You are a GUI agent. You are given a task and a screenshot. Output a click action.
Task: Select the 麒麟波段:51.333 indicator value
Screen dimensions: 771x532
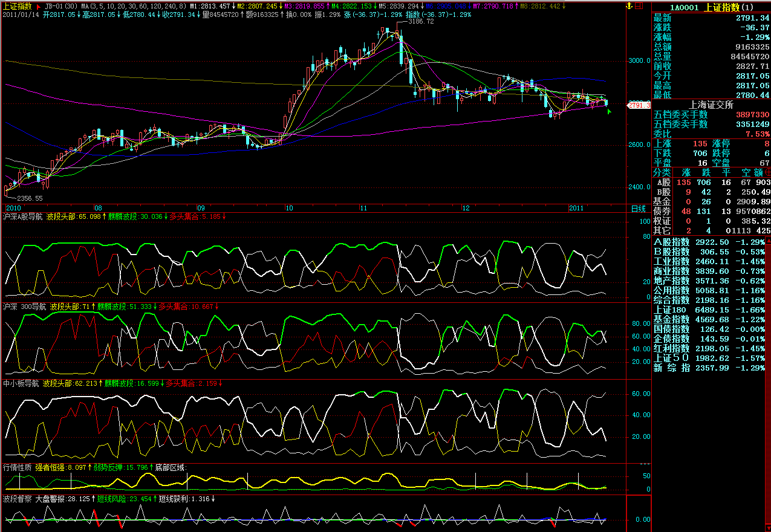tap(124, 307)
